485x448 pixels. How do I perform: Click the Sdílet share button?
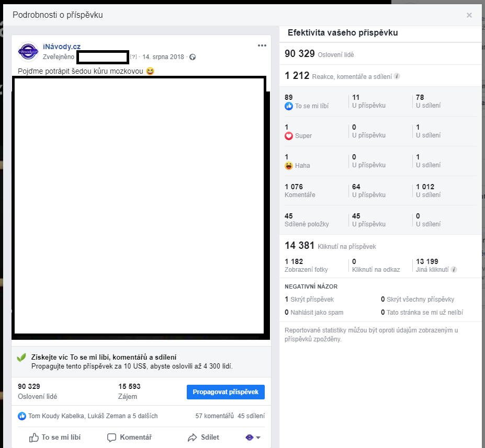pos(203,437)
